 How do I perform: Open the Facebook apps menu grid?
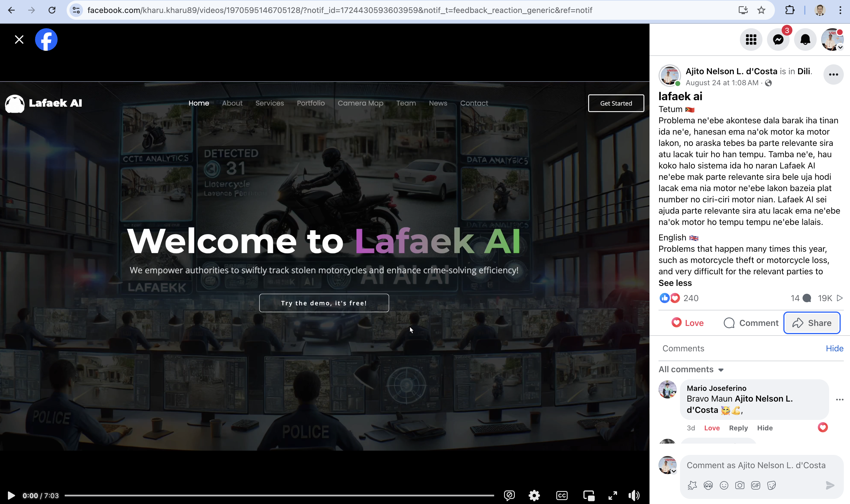pyautogui.click(x=751, y=39)
